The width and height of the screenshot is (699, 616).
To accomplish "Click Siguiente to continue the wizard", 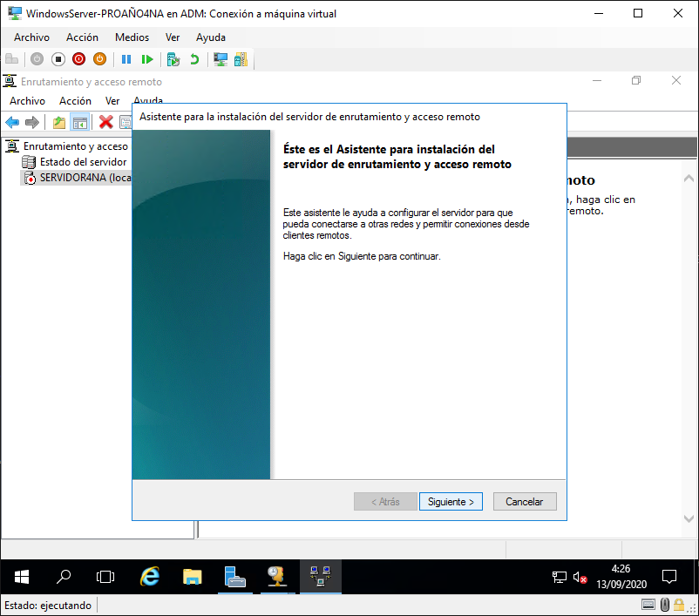I will pyautogui.click(x=451, y=502).
